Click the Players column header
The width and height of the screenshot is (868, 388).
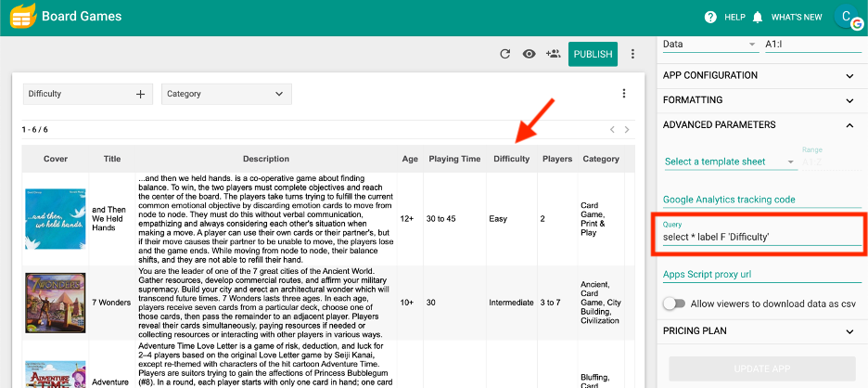(x=557, y=159)
